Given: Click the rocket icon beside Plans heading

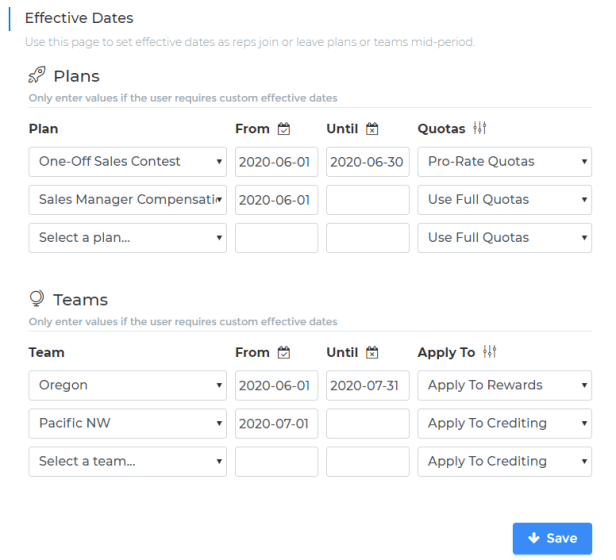Looking at the screenshot, I should (37, 75).
